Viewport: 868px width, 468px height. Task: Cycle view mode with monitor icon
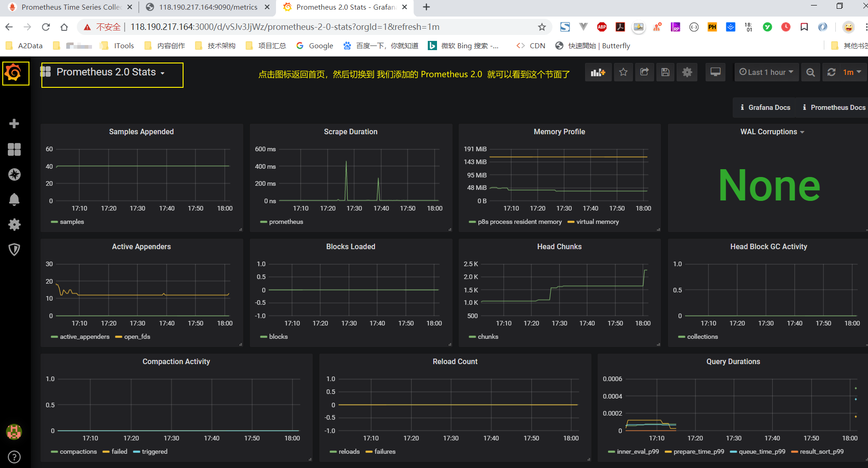(715, 72)
